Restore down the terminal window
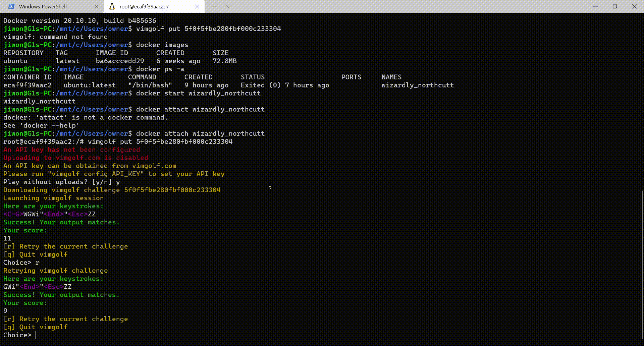644x346 pixels. [615, 6]
